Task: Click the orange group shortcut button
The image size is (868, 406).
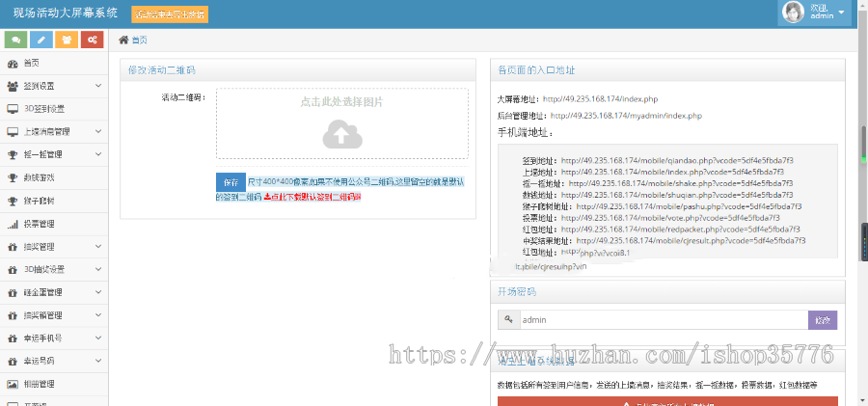Action: (x=67, y=40)
